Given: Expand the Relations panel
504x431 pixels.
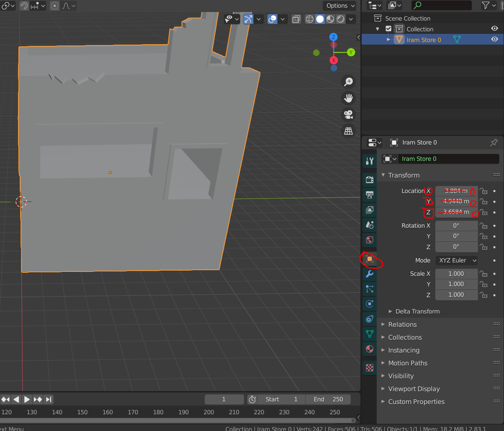Looking at the screenshot, I should (x=402, y=325).
